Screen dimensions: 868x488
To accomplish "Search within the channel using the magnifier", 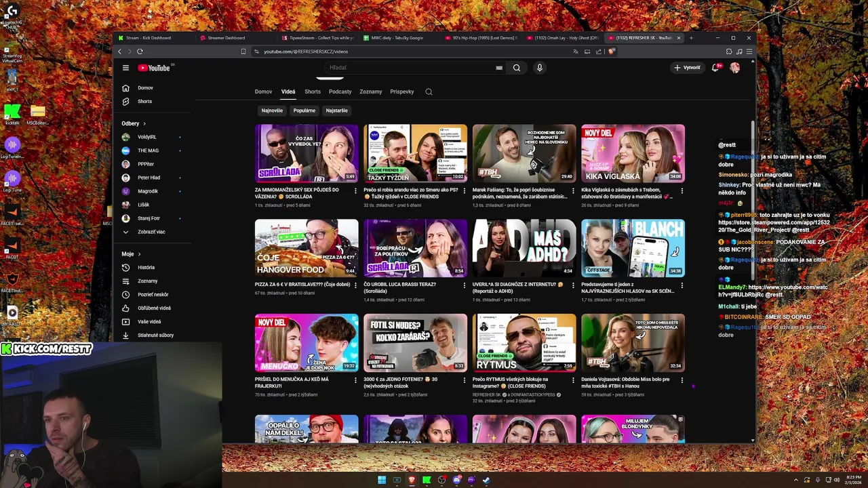I will [x=429, y=91].
